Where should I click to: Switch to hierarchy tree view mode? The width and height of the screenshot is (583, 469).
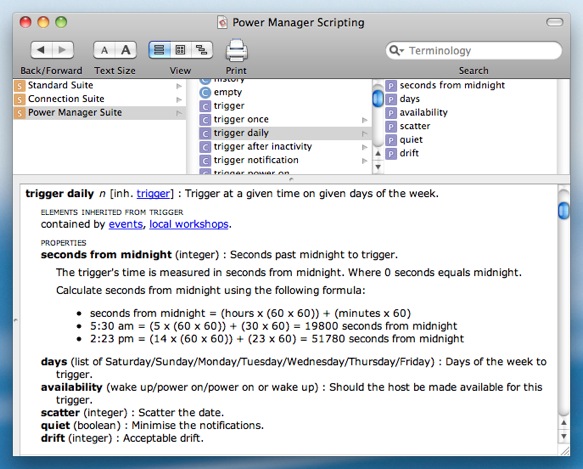pos(202,50)
